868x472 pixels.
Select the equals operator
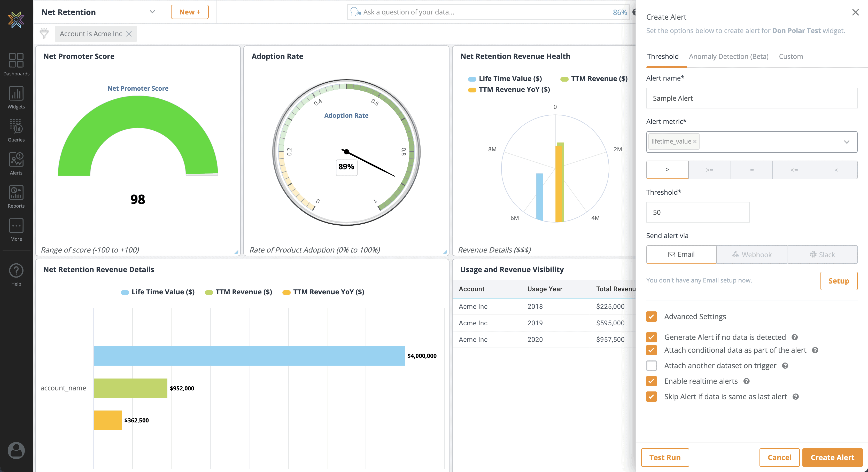point(752,170)
